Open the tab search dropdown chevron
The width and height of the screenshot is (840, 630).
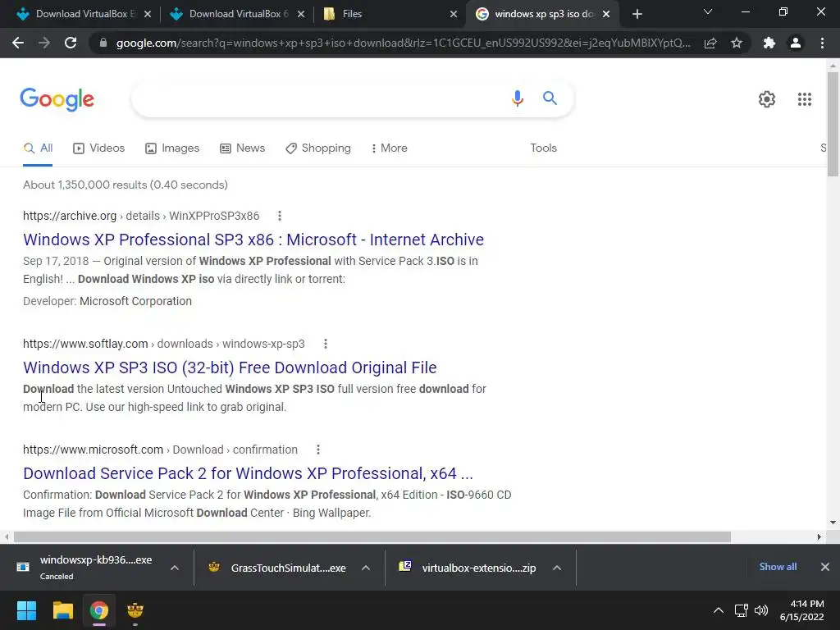(x=708, y=11)
